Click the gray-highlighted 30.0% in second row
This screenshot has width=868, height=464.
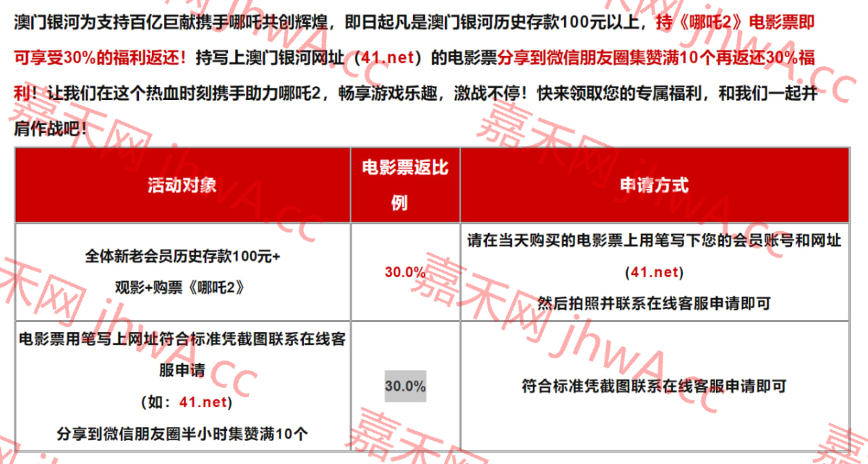(405, 386)
